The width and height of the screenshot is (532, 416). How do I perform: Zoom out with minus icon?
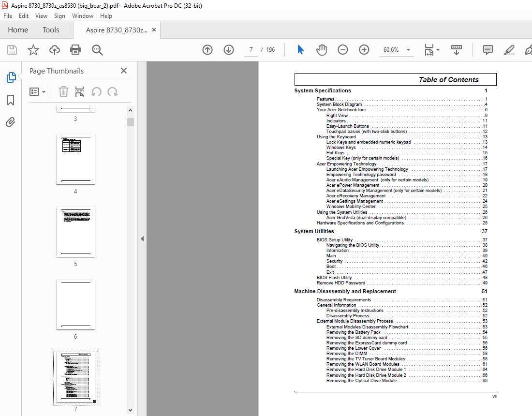tap(343, 50)
